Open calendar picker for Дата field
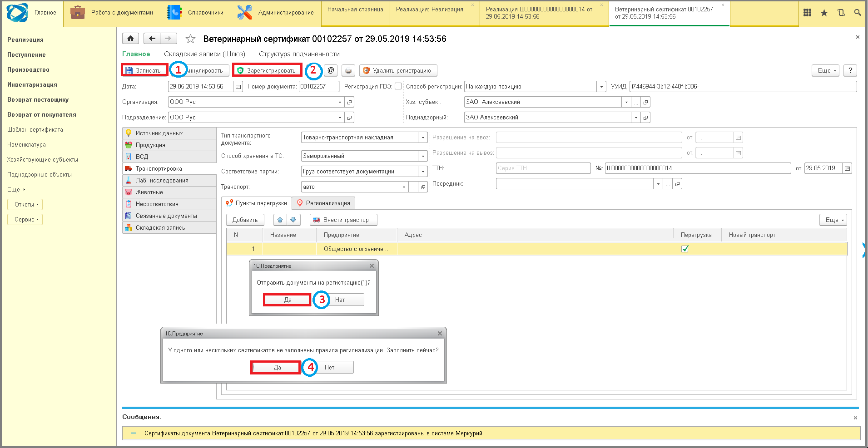The height and width of the screenshot is (448, 868). click(x=238, y=87)
